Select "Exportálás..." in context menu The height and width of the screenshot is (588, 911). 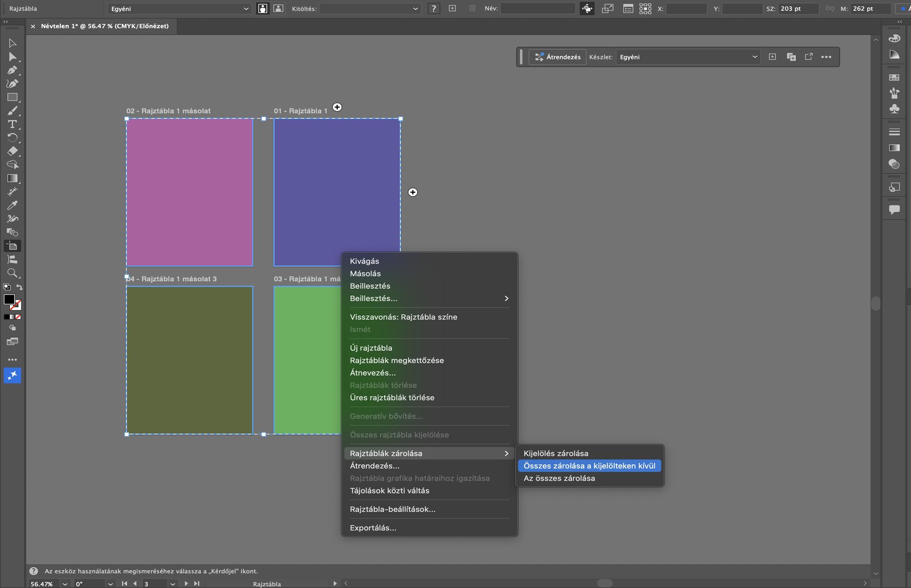pos(373,528)
